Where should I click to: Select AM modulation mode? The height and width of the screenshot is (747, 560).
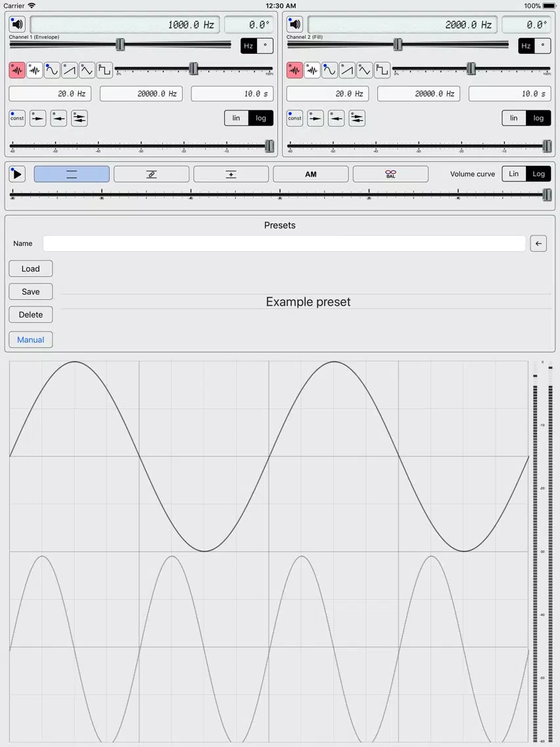(x=310, y=174)
